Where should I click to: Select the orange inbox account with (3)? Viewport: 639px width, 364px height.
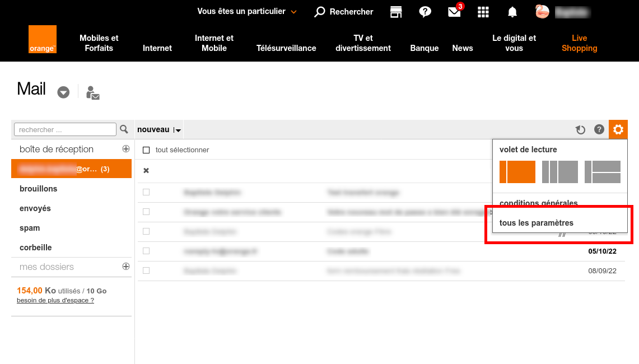[71, 169]
